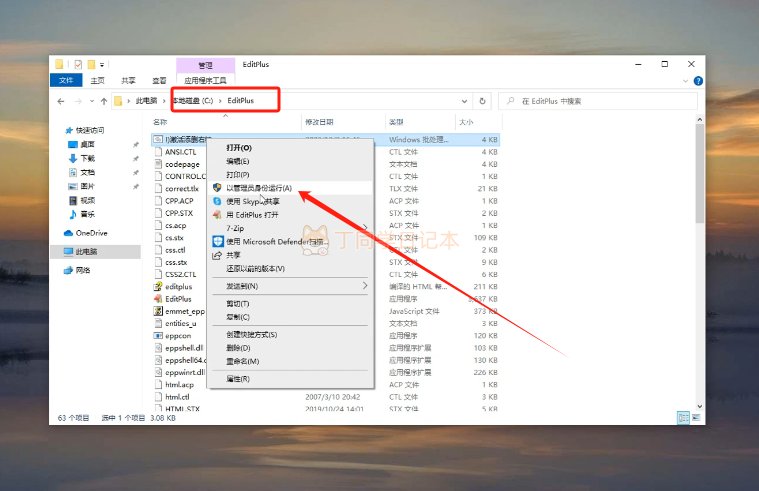The width and height of the screenshot is (759, 491).
Task: Expand the 发送到(N) submenu
Action: tap(290, 286)
